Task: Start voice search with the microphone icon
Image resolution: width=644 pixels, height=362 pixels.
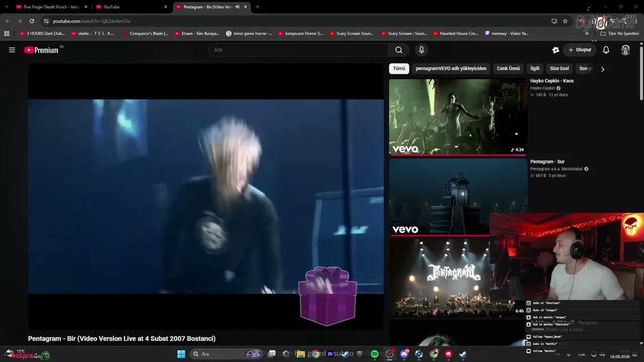Action: (x=422, y=50)
